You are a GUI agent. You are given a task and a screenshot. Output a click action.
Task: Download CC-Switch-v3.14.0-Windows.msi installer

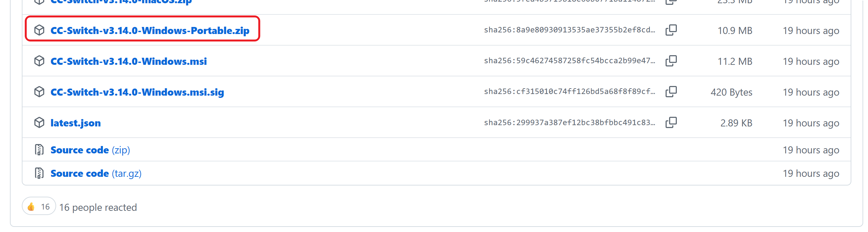click(x=128, y=61)
